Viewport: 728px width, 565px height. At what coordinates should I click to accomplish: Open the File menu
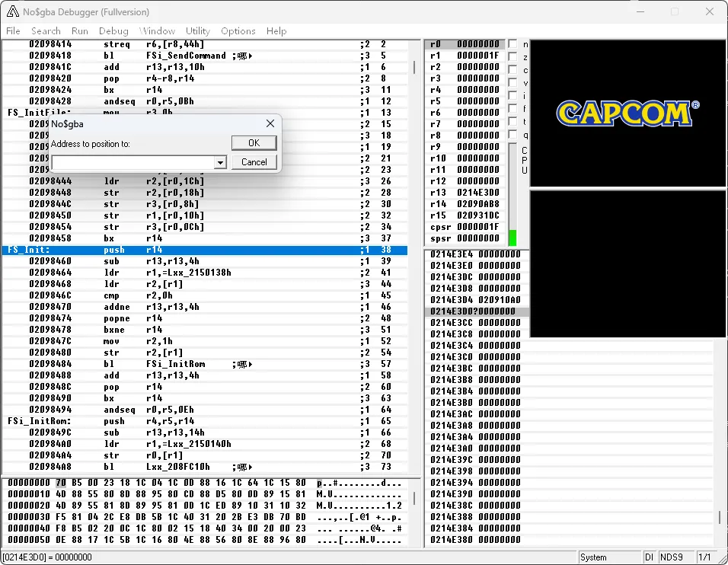pyautogui.click(x=13, y=31)
